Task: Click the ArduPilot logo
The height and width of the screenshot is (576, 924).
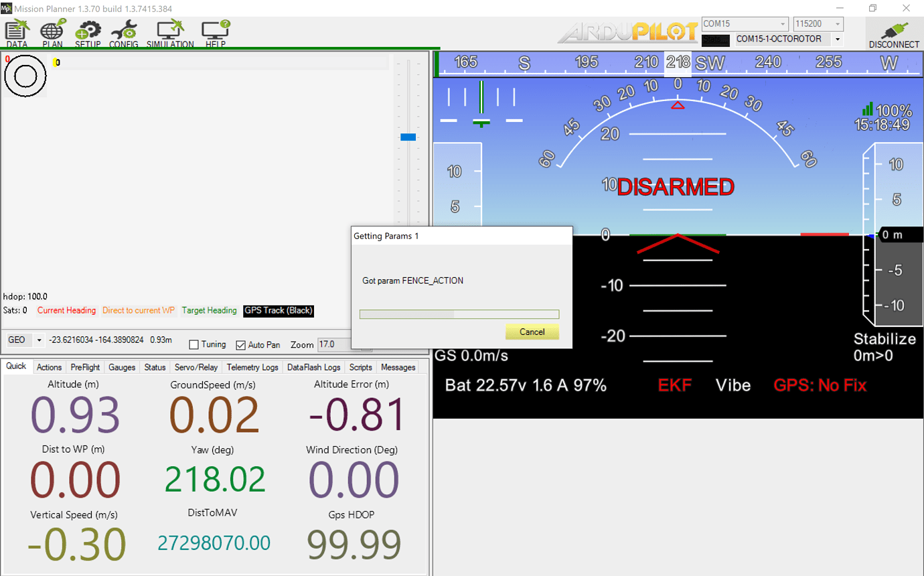Action: (x=628, y=31)
